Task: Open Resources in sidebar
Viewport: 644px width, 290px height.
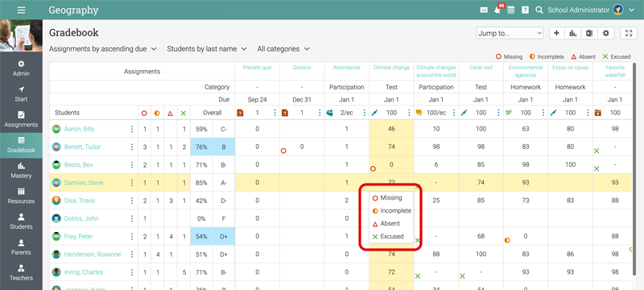Action: point(21,196)
